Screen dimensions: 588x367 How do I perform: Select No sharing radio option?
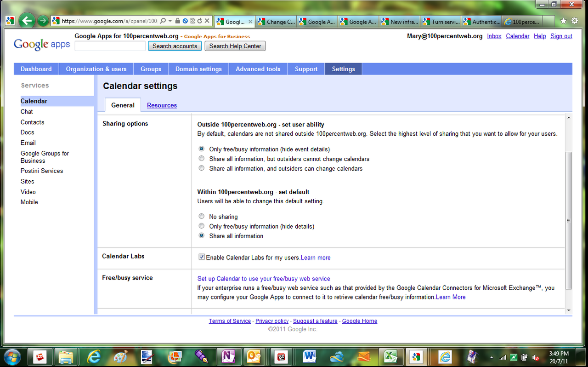coord(202,217)
